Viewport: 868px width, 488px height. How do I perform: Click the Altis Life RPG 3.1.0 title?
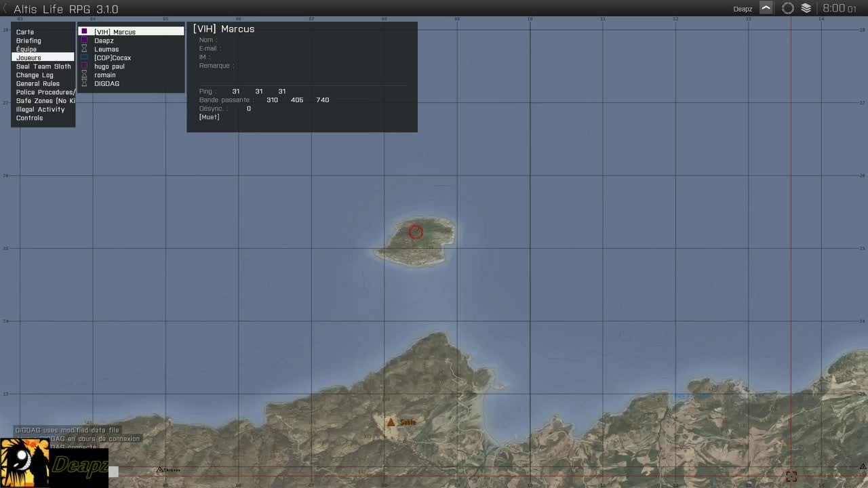pos(66,9)
